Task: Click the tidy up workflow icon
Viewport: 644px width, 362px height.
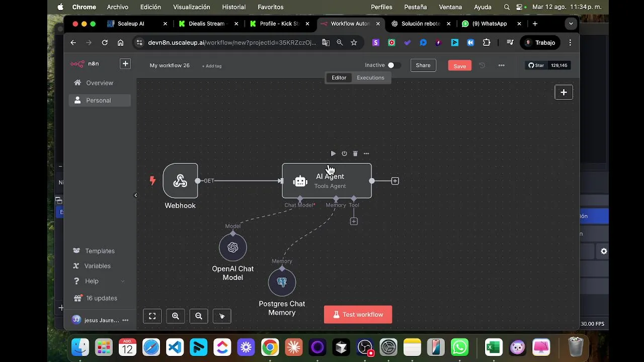Action: (222, 316)
